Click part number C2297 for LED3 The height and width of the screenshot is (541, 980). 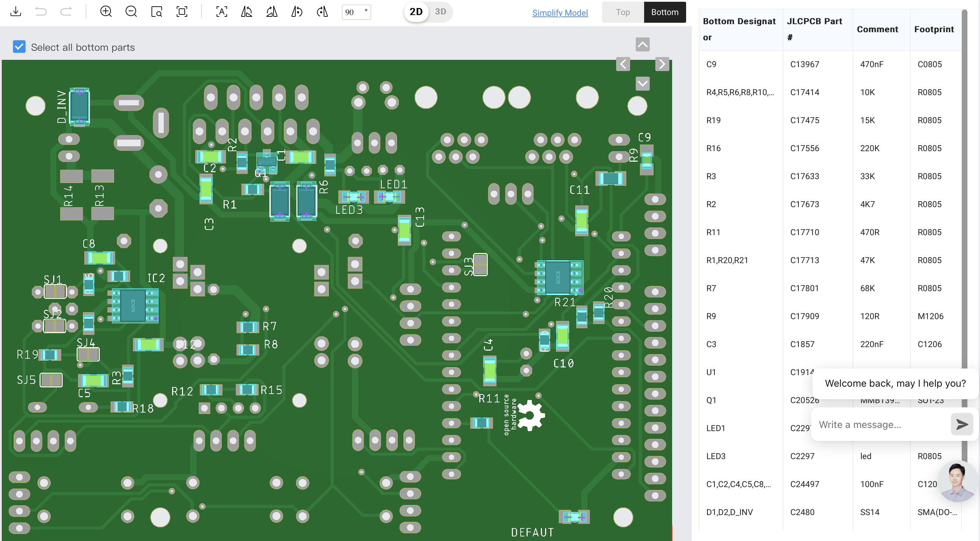802,456
